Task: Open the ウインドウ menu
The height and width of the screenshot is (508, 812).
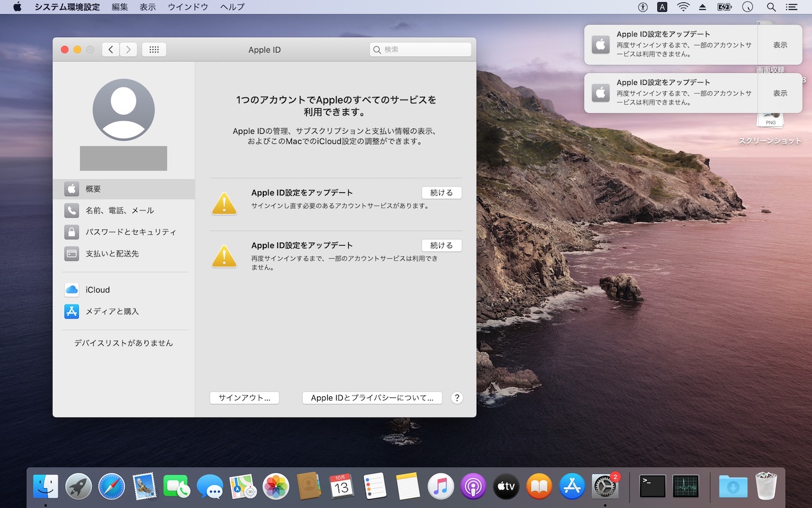Action: click(188, 7)
